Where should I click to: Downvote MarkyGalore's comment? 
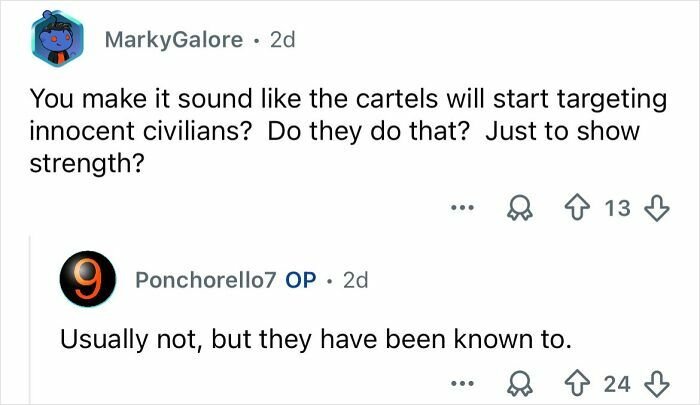pyautogui.click(x=656, y=207)
